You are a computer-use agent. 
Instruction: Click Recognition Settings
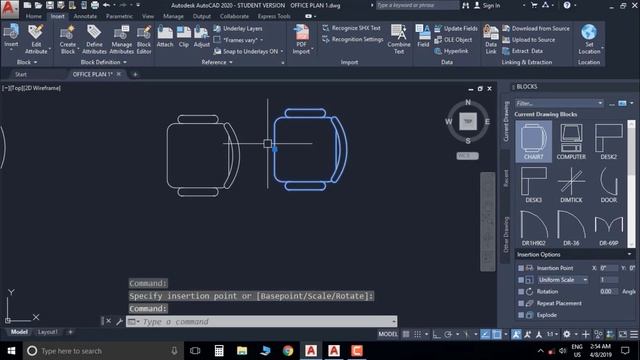coord(353,40)
